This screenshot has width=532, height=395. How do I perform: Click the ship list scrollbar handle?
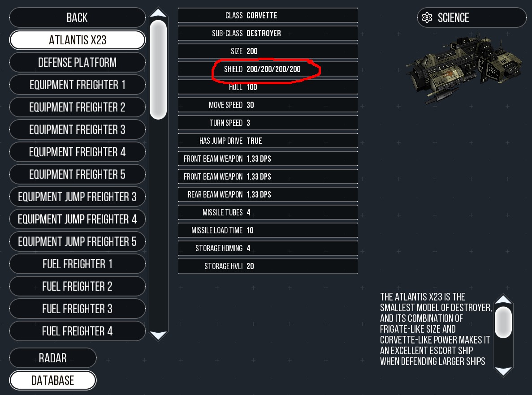[158, 69]
